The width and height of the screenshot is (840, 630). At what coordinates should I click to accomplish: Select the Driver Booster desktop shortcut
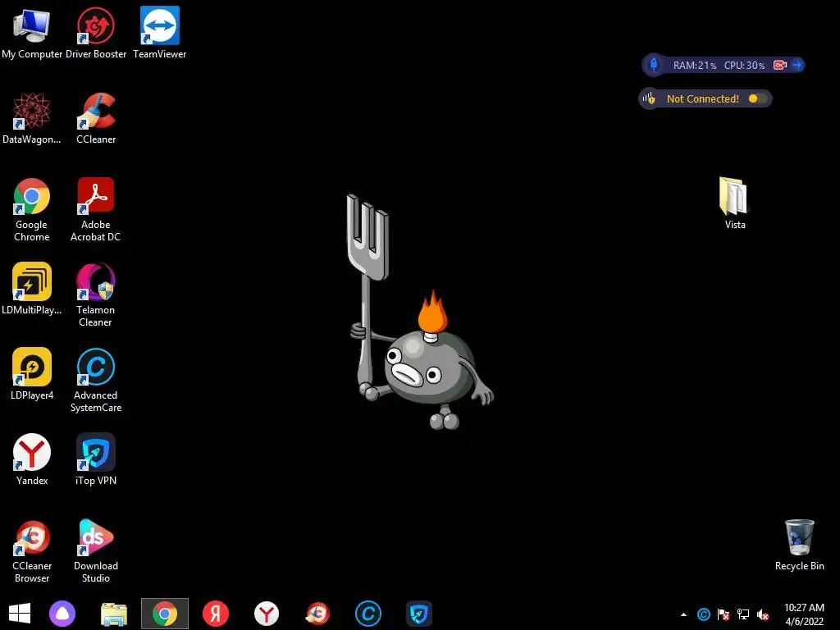pos(95,32)
